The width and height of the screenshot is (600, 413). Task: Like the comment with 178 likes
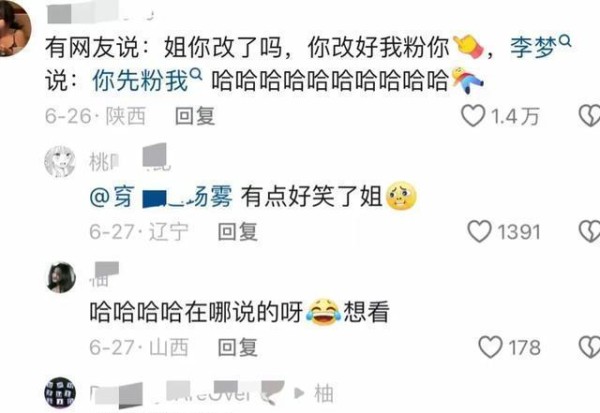pyautogui.click(x=491, y=347)
